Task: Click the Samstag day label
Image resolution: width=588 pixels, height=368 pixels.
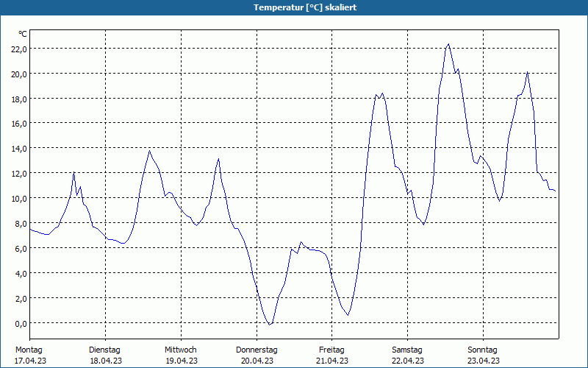Action: coord(407,350)
